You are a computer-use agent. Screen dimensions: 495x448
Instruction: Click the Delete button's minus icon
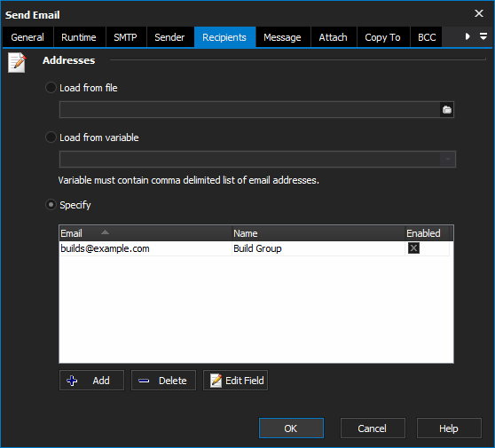click(144, 381)
